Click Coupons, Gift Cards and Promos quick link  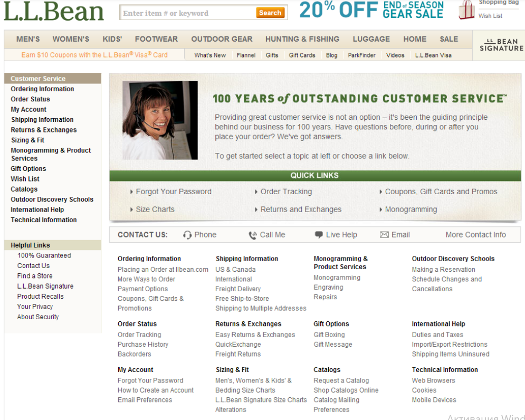click(441, 192)
